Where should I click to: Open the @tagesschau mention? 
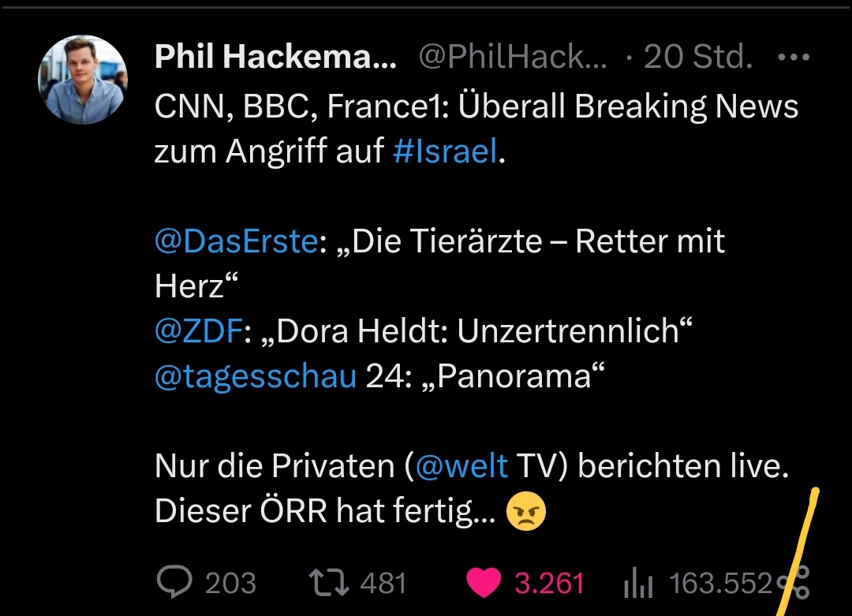pyautogui.click(x=256, y=376)
